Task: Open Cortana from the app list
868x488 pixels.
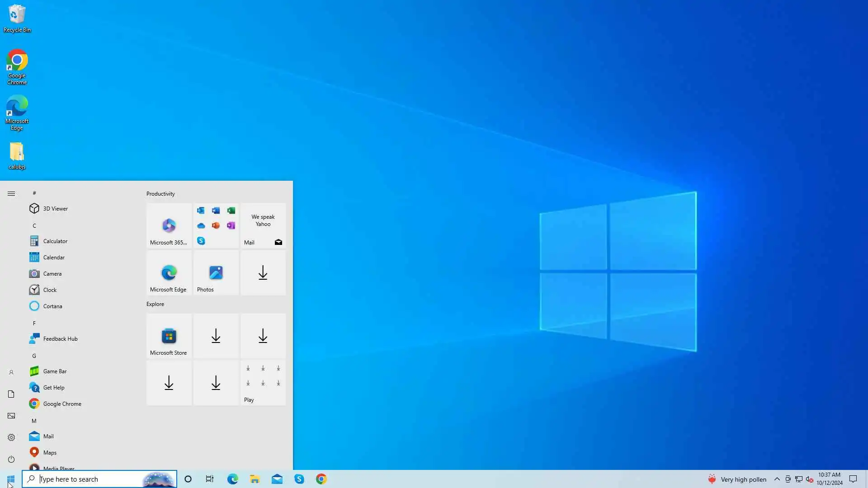Action: point(52,306)
